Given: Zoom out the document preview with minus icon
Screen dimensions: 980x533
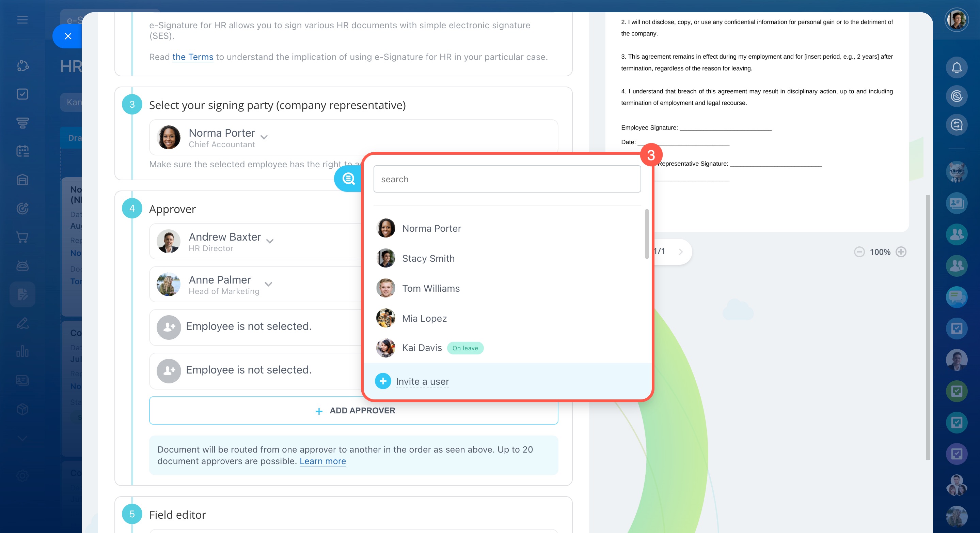Looking at the screenshot, I should pos(859,252).
